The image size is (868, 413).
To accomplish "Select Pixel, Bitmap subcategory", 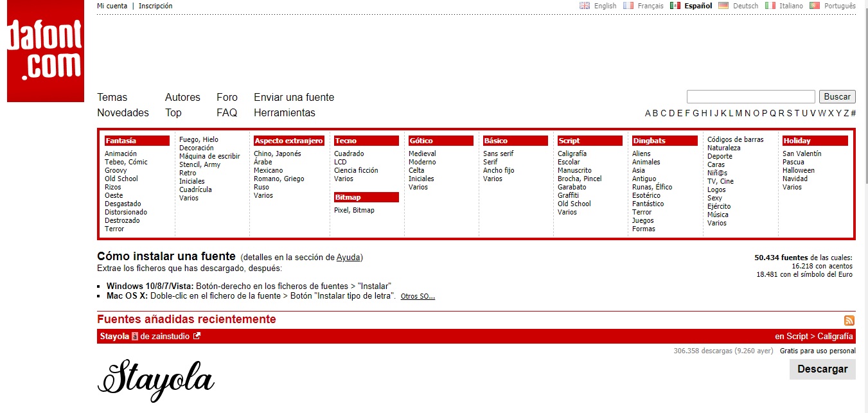I will [354, 210].
